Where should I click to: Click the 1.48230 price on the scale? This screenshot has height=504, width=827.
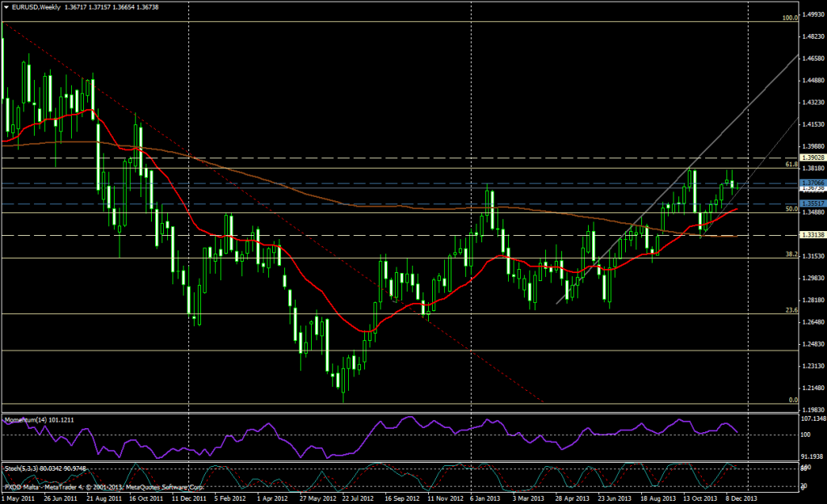tap(812, 37)
